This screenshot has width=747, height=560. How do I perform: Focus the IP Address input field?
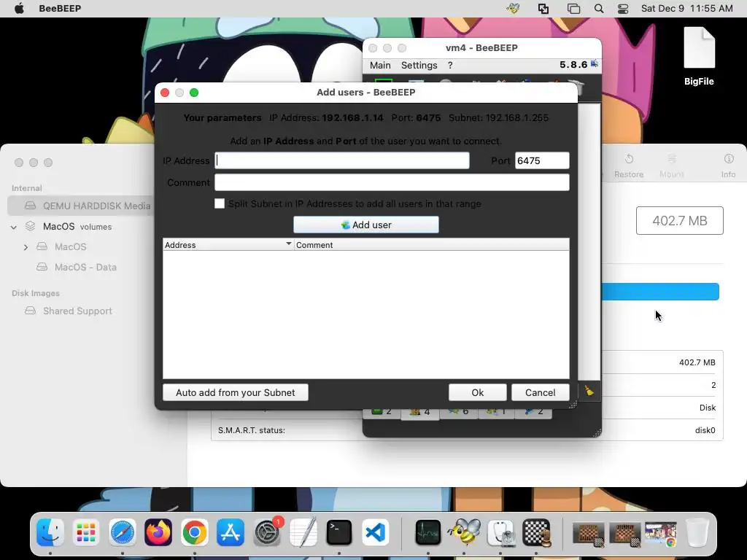tap(342, 160)
